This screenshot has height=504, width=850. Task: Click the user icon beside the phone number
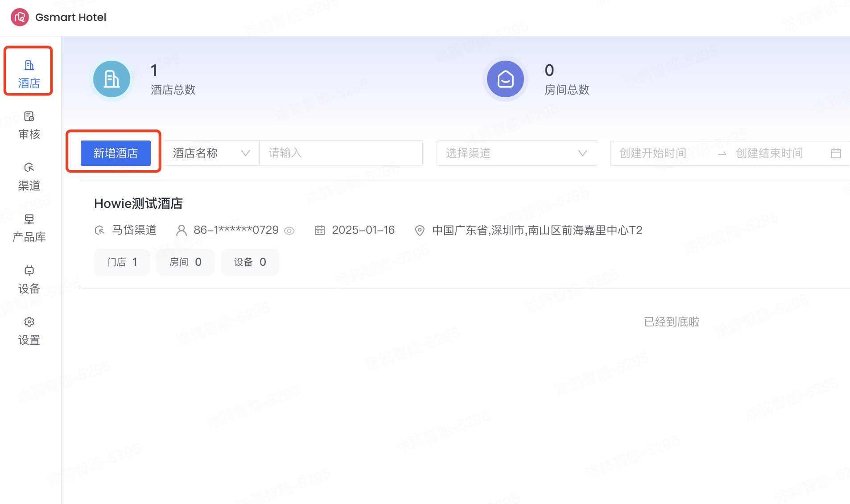[181, 230]
